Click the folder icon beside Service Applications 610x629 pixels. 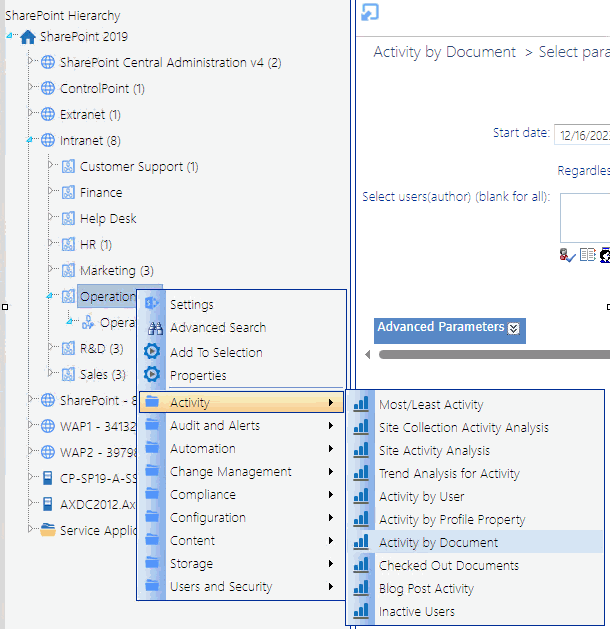(x=48, y=530)
